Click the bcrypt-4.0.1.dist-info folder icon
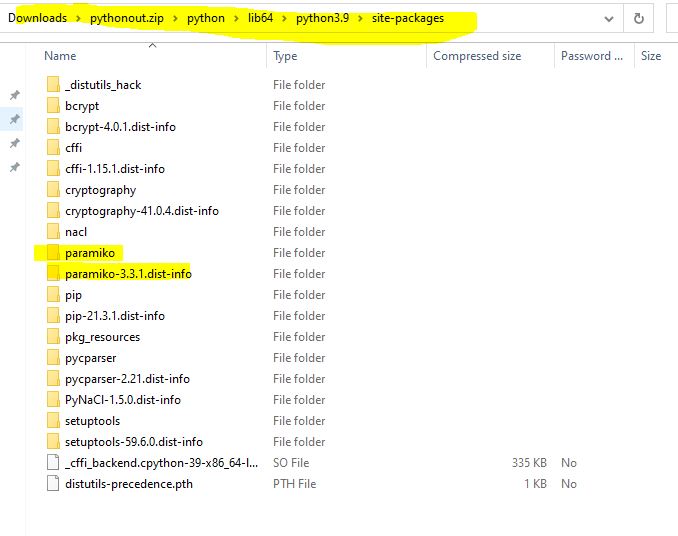 click(x=53, y=127)
